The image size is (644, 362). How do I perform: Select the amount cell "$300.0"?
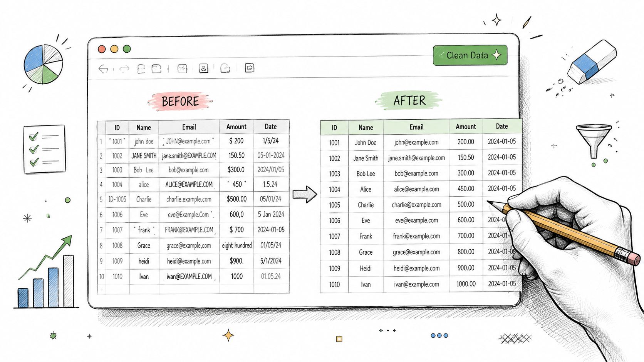pyautogui.click(x=236, y=170)
